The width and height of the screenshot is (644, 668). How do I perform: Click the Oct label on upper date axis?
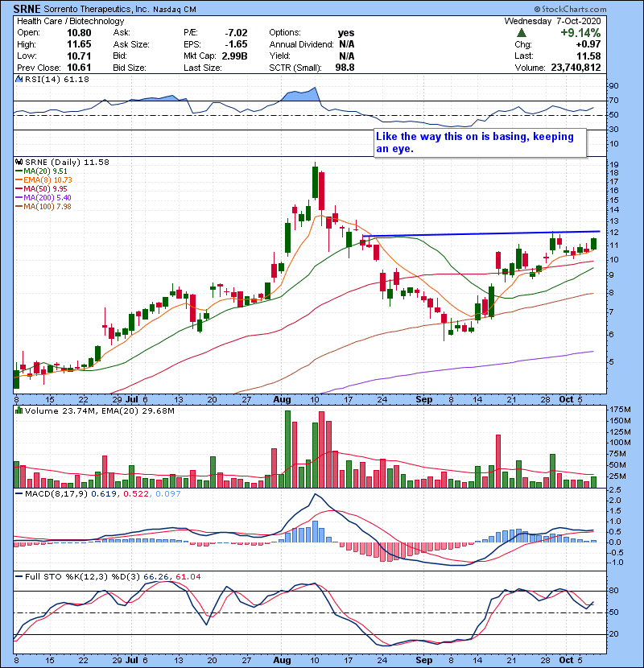pyautogui.click(x=566, y=400)
